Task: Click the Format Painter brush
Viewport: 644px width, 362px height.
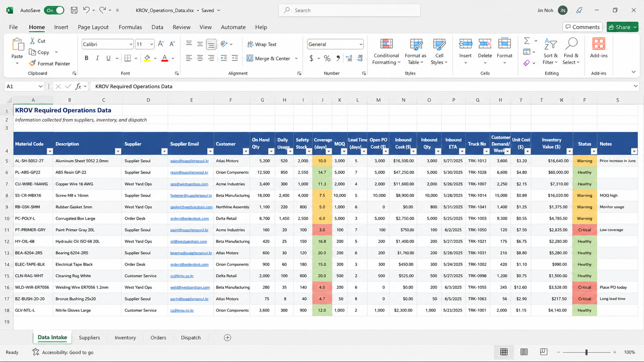Action: (x=33, y=63)
